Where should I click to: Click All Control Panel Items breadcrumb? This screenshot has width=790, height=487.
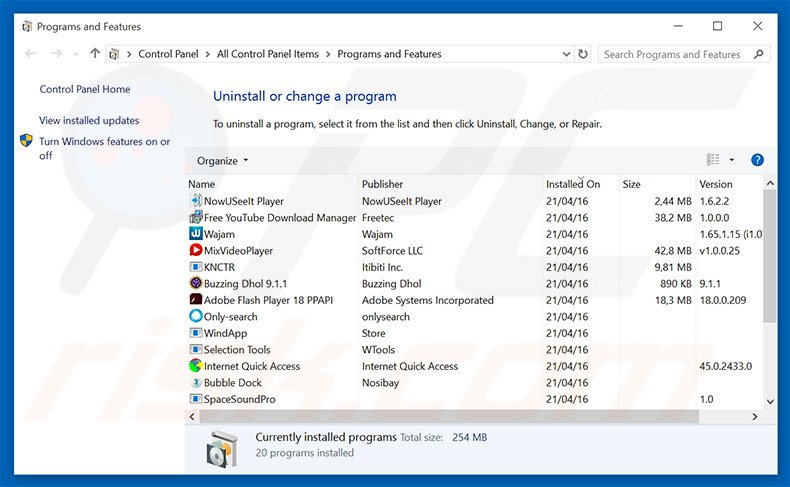pyautogui.click(x=268, y=54)
